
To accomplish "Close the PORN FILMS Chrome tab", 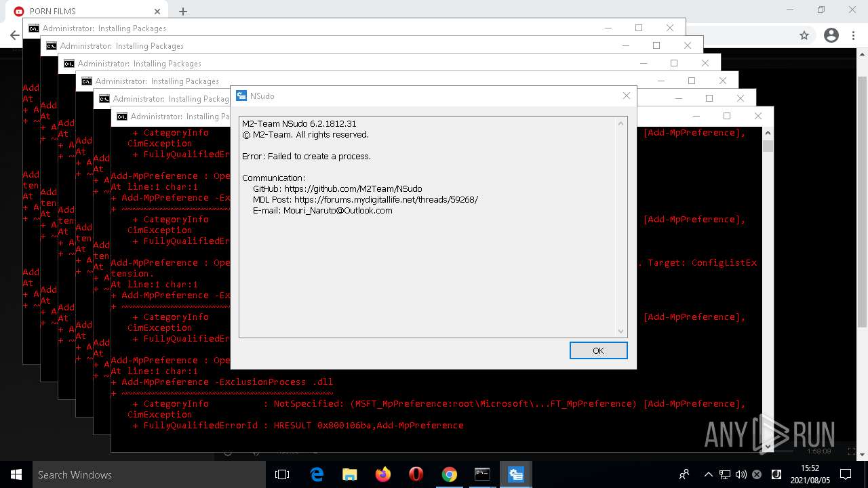I will coord(157,12).
